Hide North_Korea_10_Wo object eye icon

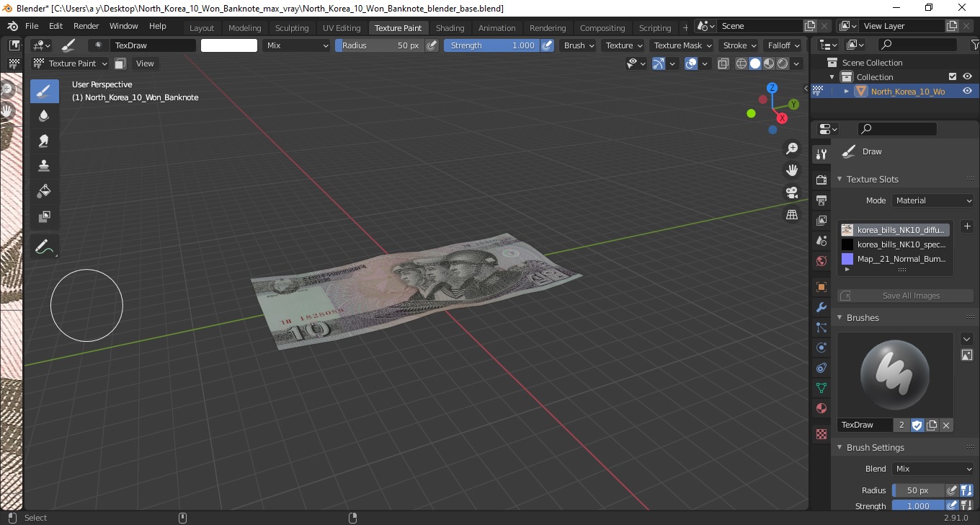pos(967,91)
